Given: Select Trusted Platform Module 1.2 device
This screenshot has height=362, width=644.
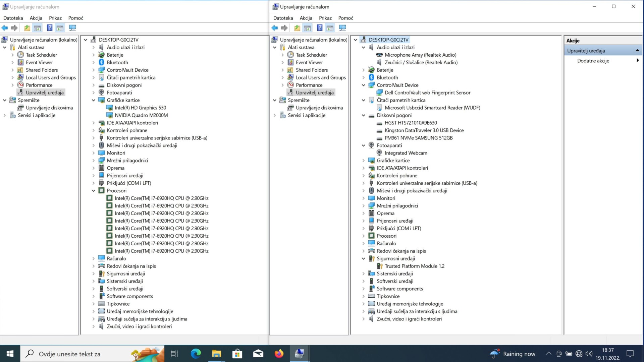Looking at the screenshot, I should point(414,266).
